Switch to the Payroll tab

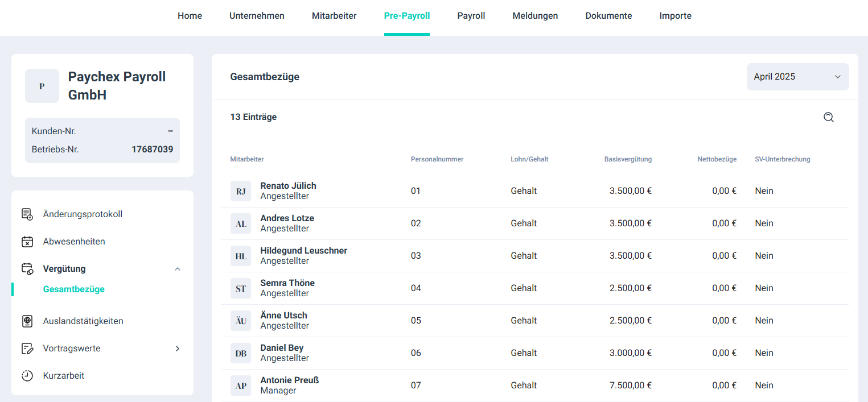[x=471, y=16]
